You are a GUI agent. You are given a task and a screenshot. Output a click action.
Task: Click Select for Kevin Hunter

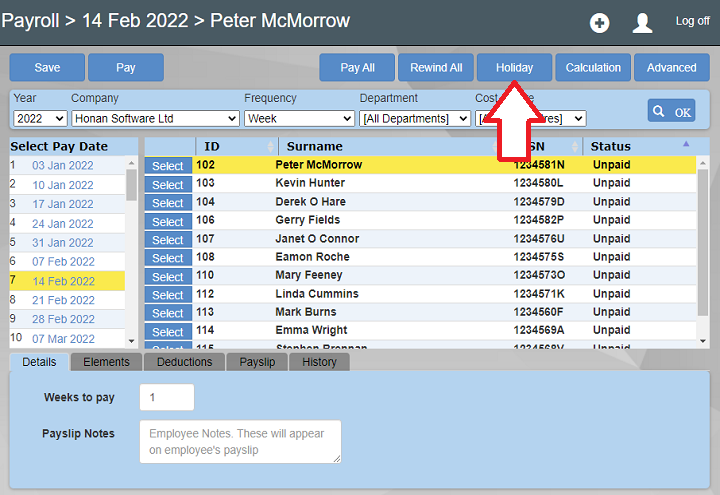[x=168, y=184]
